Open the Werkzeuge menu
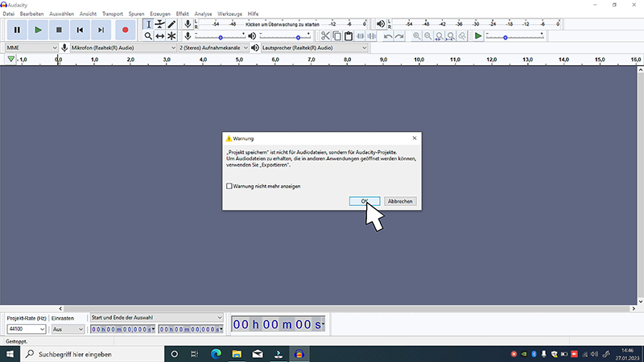Screen dimensions: 644x362 point(229,14)
